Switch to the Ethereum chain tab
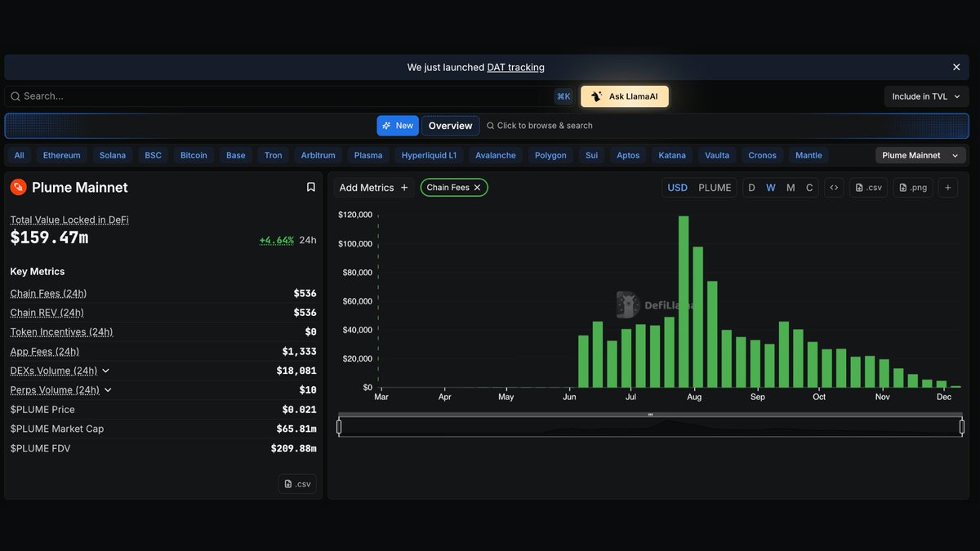The image size is (980, 551). (62, 154)
